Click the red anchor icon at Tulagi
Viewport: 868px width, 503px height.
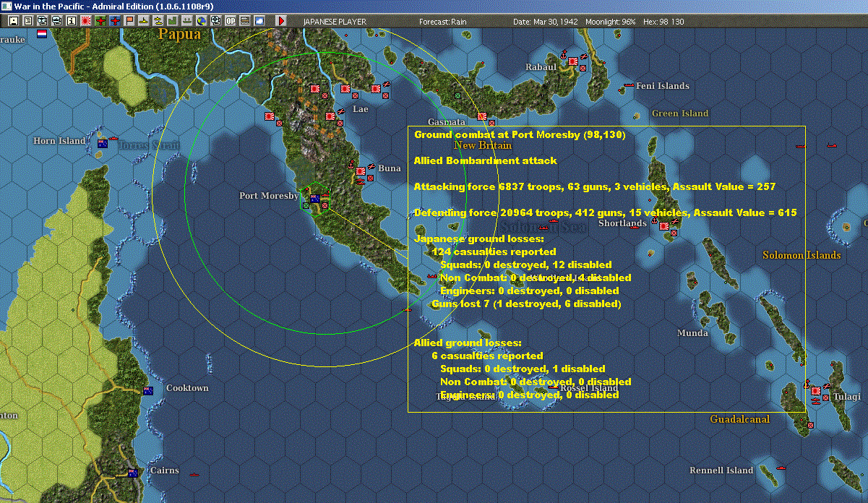tap(807, 385)
